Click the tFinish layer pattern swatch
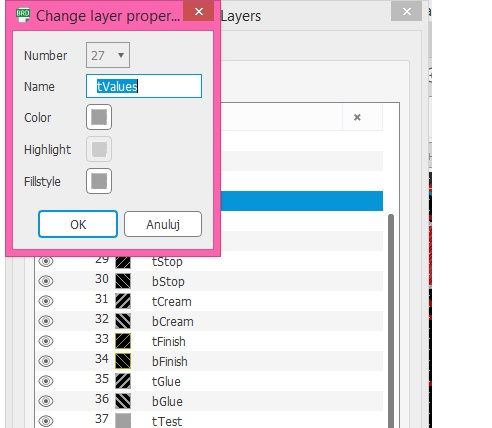 (123, 341)
